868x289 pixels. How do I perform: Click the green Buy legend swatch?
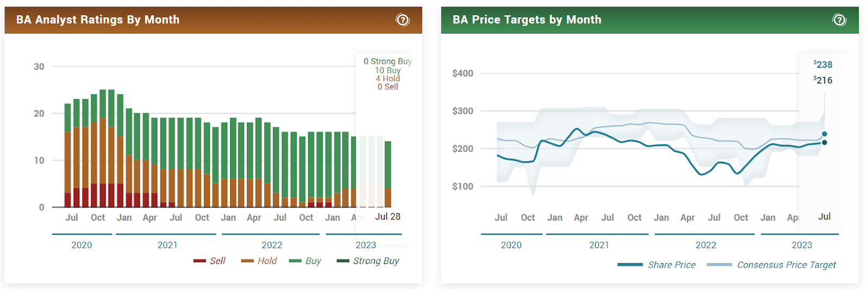(295, 261)
